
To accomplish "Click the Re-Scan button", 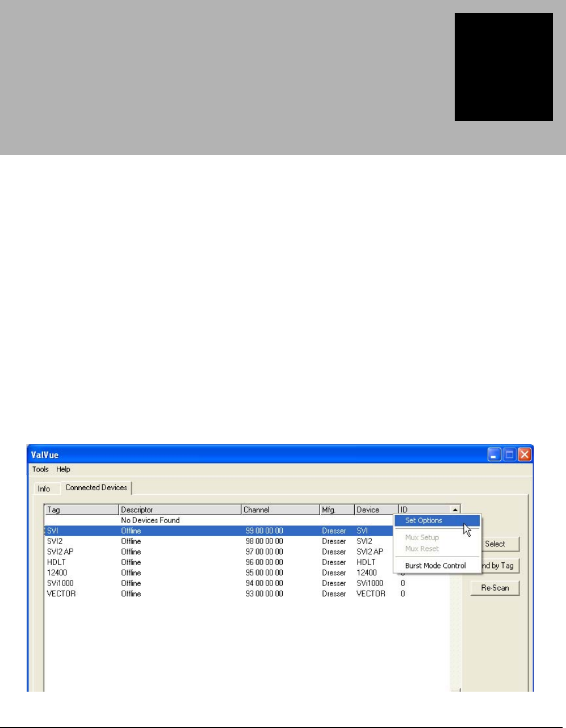I will (x=495, y=588).
